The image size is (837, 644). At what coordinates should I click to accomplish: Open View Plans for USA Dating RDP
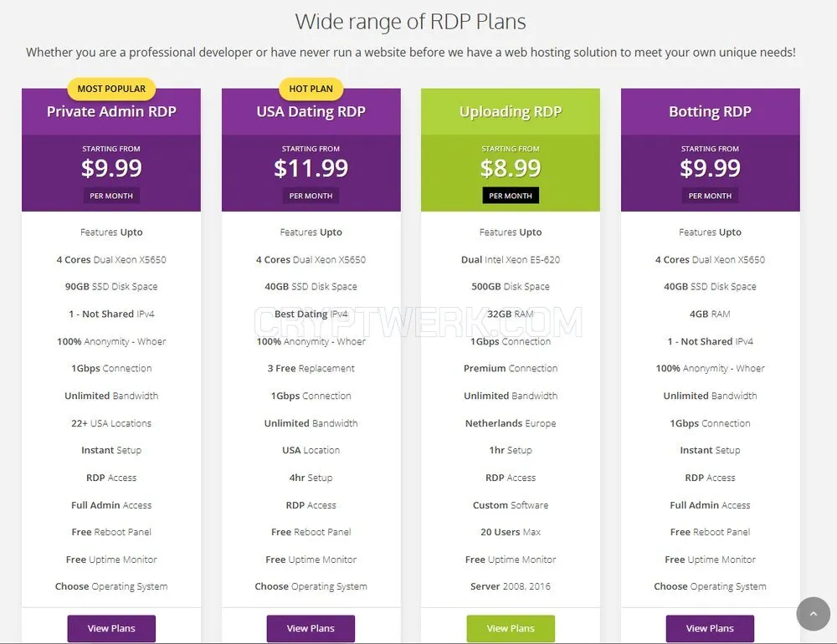311,628
